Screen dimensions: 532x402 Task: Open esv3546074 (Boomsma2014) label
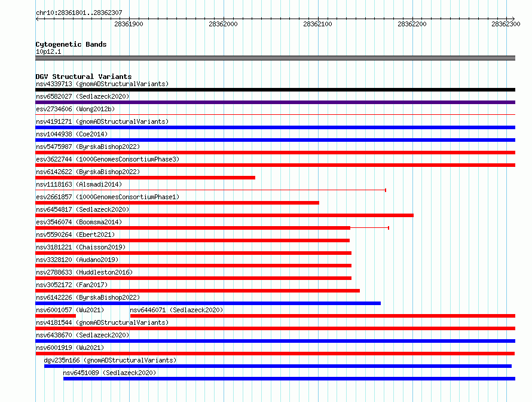[79, 222]
